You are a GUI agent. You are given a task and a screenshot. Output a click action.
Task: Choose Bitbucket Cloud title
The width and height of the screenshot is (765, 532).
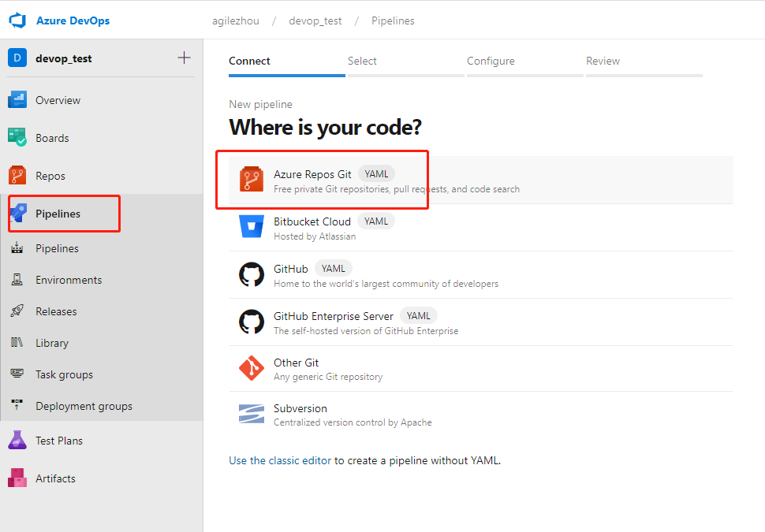[312, 221]
